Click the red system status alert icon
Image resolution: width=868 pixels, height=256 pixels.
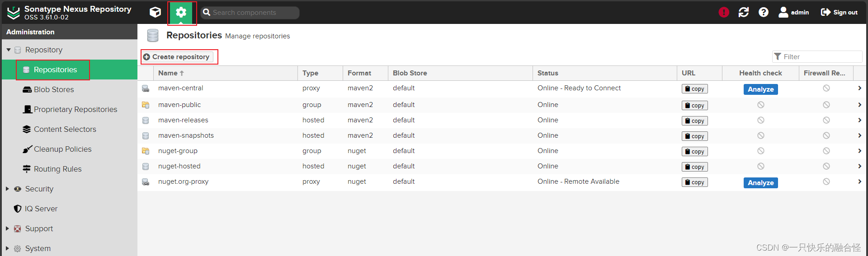[x=724, y=12]
